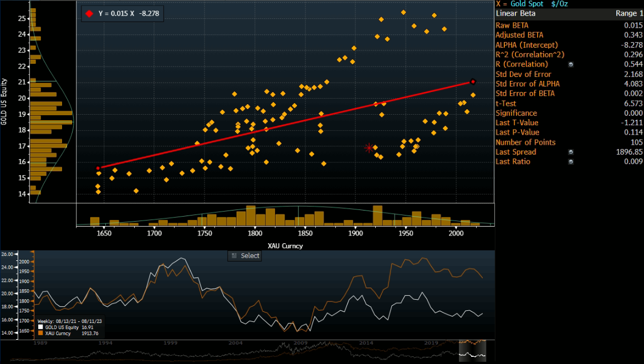Toggle the chart icon beside R (Correlation)
The height and width of the screenshot is (364, 644).
click(x=571, y=64)
